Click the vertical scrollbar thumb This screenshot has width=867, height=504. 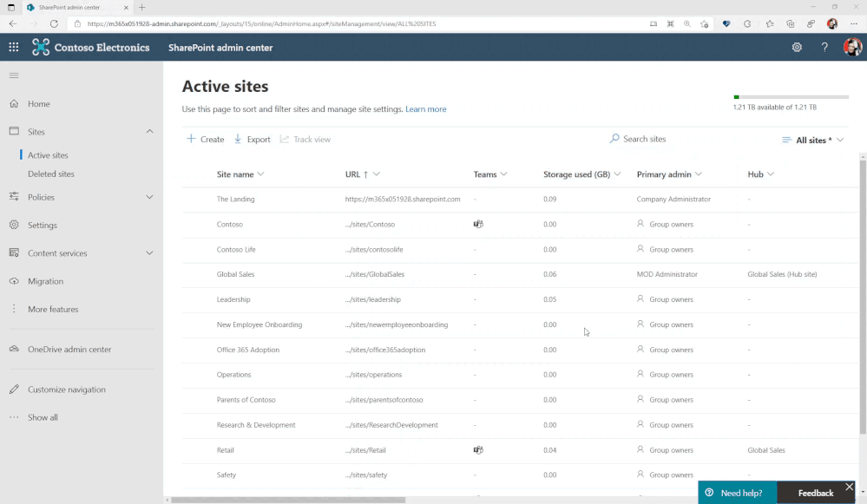tap(863, 297)
